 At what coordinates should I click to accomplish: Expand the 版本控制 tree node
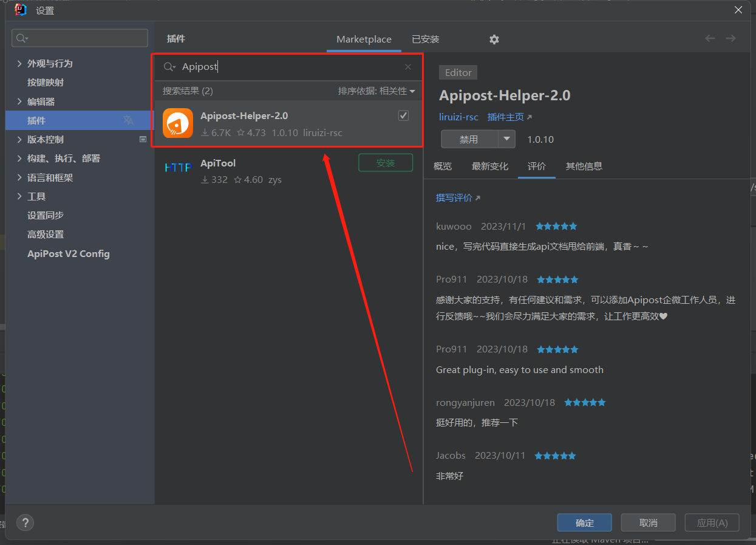(19, 139)
